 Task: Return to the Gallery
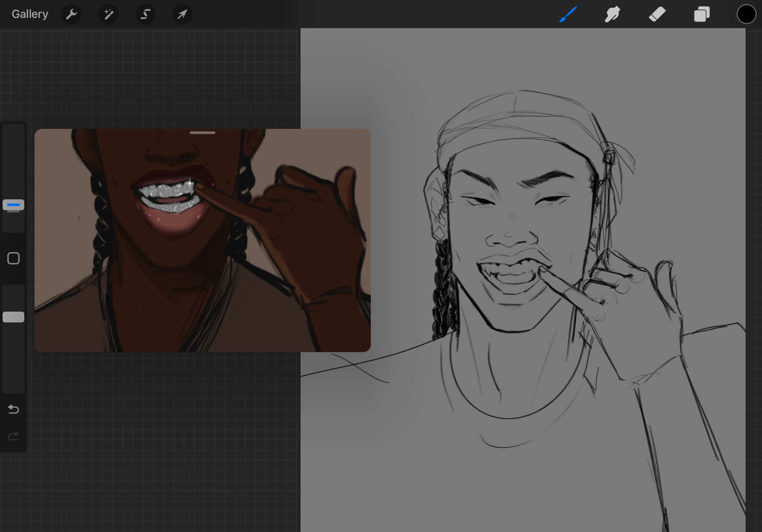pyautogui.click(x=30, y=14)
